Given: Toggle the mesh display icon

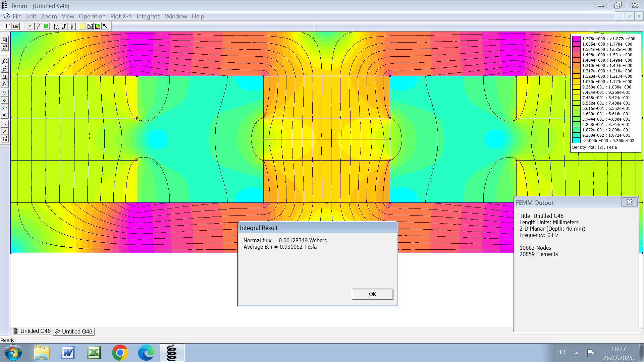Looking at the screenshot, I should coord(82,26).
